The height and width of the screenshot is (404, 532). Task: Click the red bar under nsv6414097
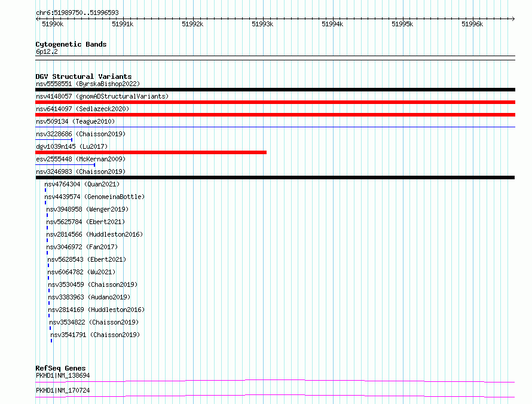coord(275,115)
